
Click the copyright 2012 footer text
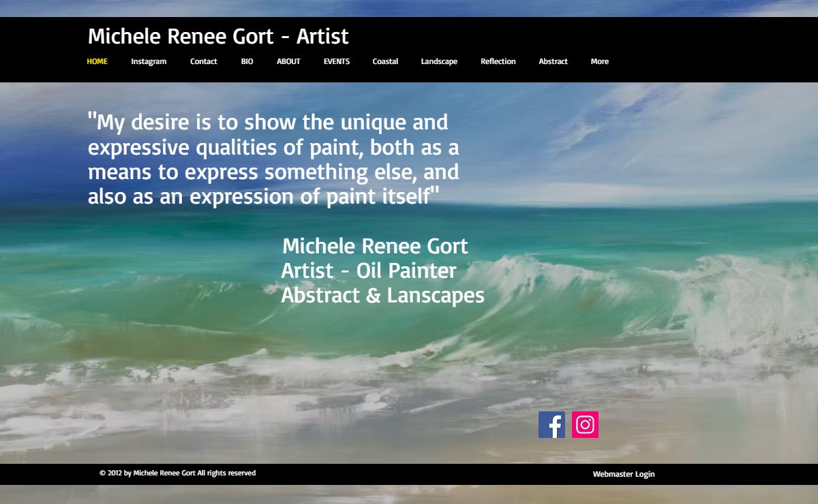coord(177,473)
